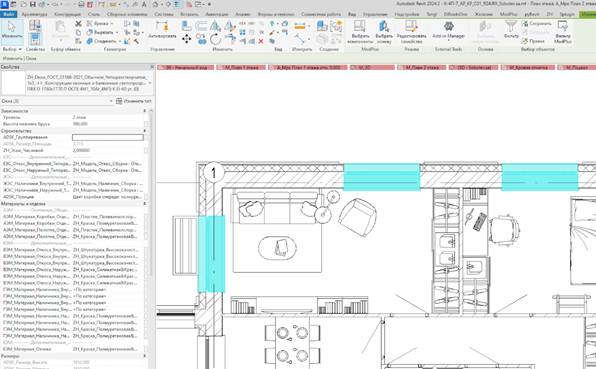Open the Windows (3) category filter dropdown
Image resolution: width=596 pixels, height=369 pixels.
tap(111, 101)
